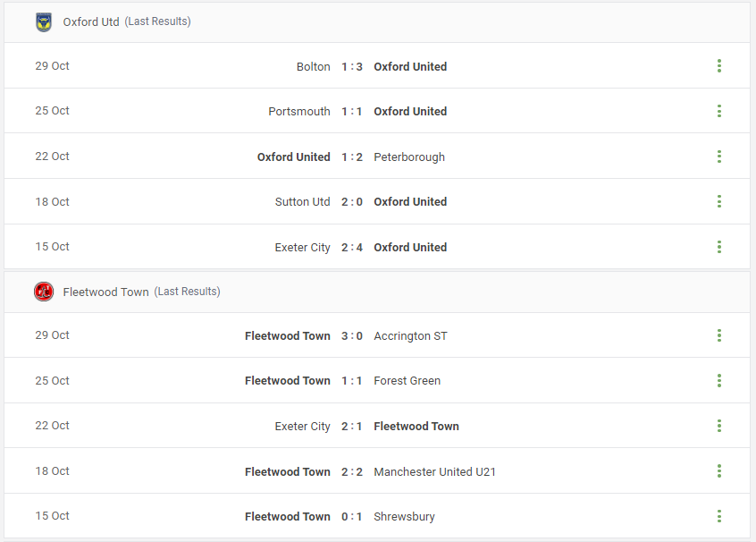This screenshot has height=542, width=756.
Task: Select the Bolton 1:3 score
Action: pos(352,66)
